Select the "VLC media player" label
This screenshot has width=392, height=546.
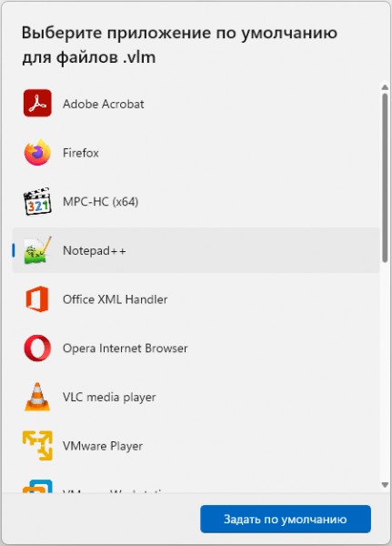coord(109,397)
